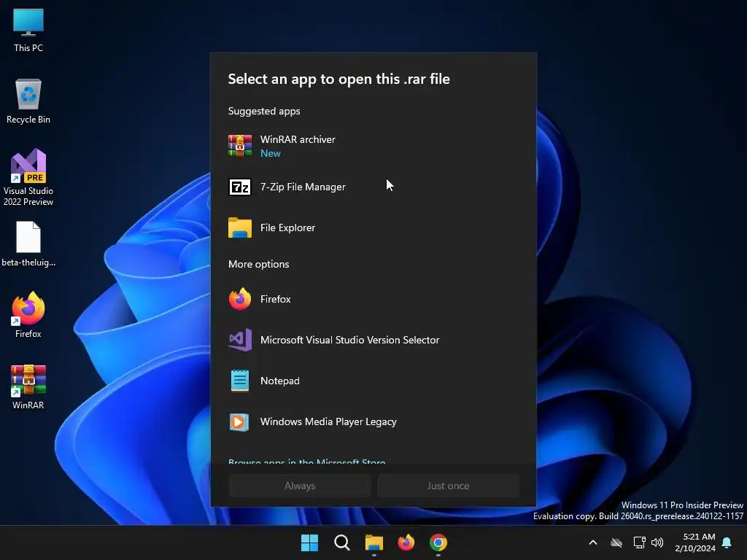
Task: Open This PC desktop icon
Action: (28, 31)
